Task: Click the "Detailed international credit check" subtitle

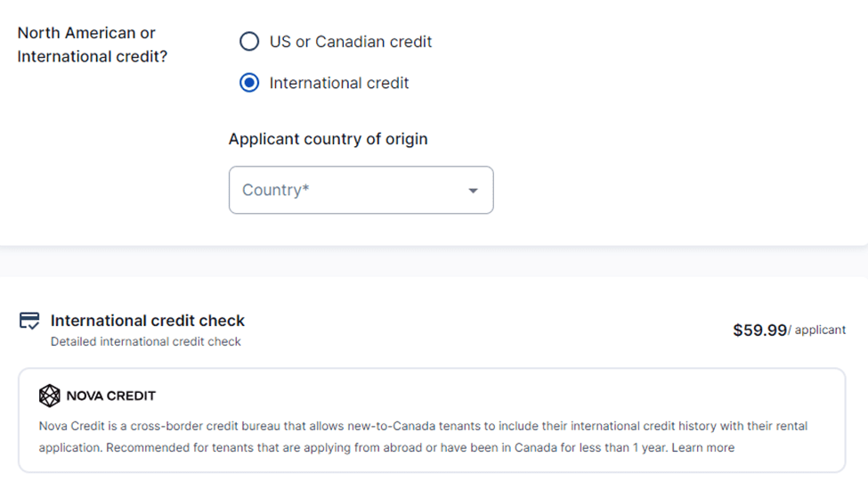Action: [146, 341]
